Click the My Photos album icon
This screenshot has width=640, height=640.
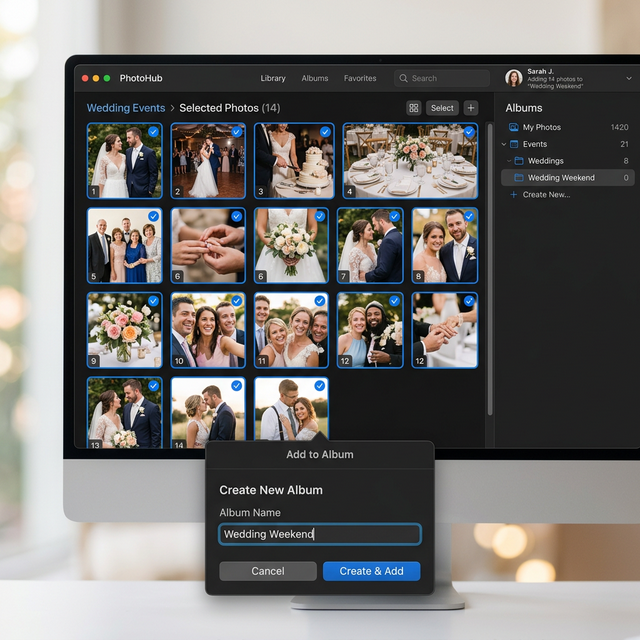(x=513, y=127)
